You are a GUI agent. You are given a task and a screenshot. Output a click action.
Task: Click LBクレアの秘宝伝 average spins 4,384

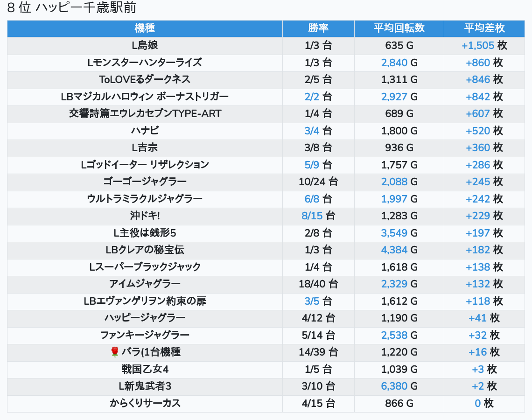(x=394, y=250)
